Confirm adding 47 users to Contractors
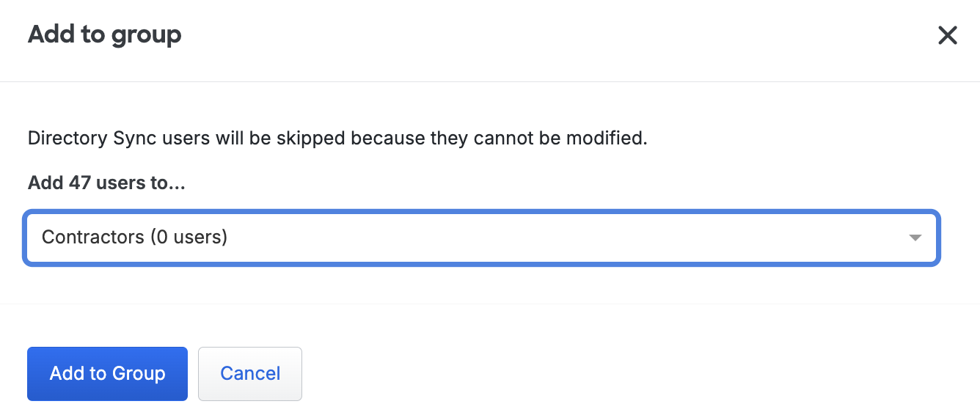980x415 pixels. (107, 374)
